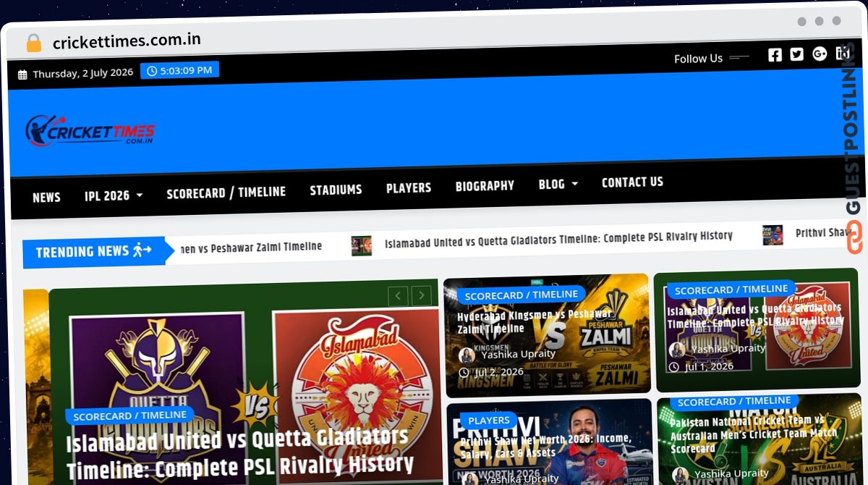Click Scorecard / Timeline tag on main slider

point(130,416)
